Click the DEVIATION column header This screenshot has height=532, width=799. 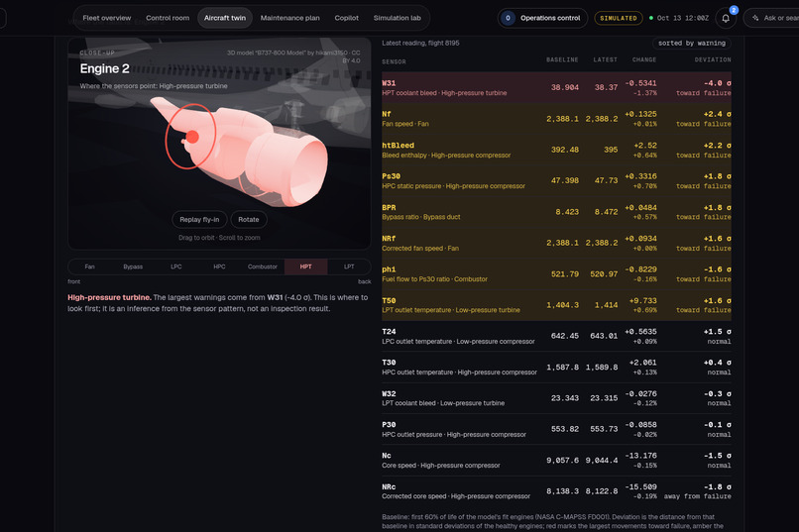tap(713, 60)
